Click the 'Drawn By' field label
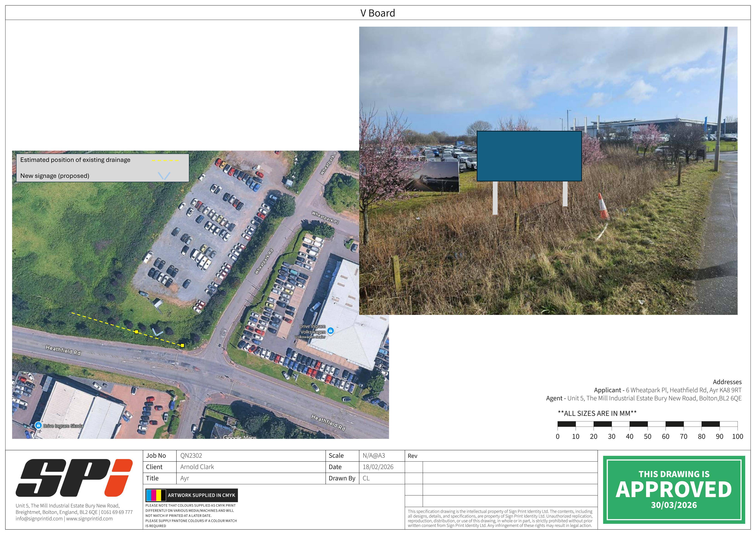 (342, 478)
